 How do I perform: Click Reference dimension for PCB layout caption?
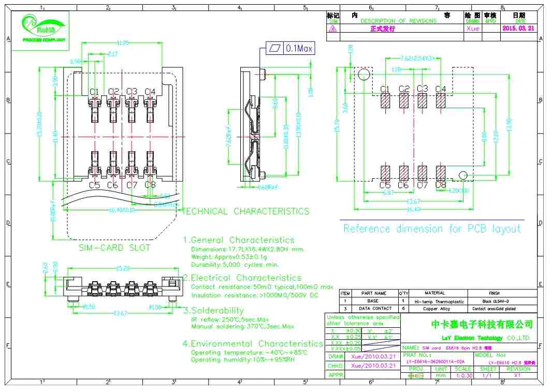(432, 229)
